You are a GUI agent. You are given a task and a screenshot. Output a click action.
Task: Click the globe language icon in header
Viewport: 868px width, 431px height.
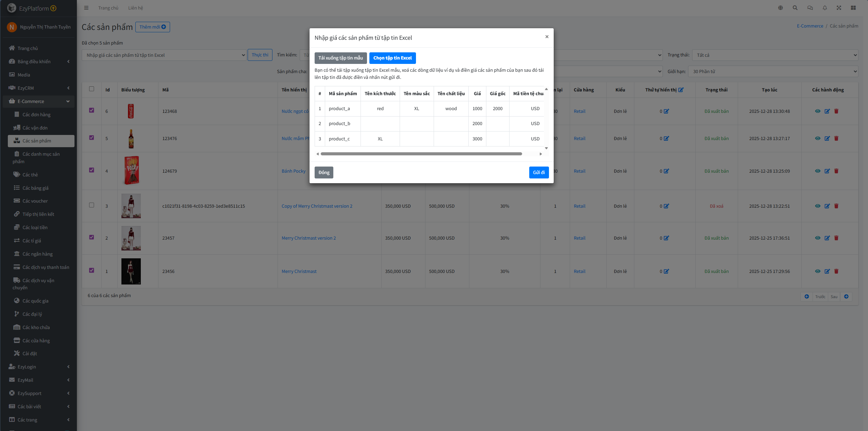click(x=780, y=8)
